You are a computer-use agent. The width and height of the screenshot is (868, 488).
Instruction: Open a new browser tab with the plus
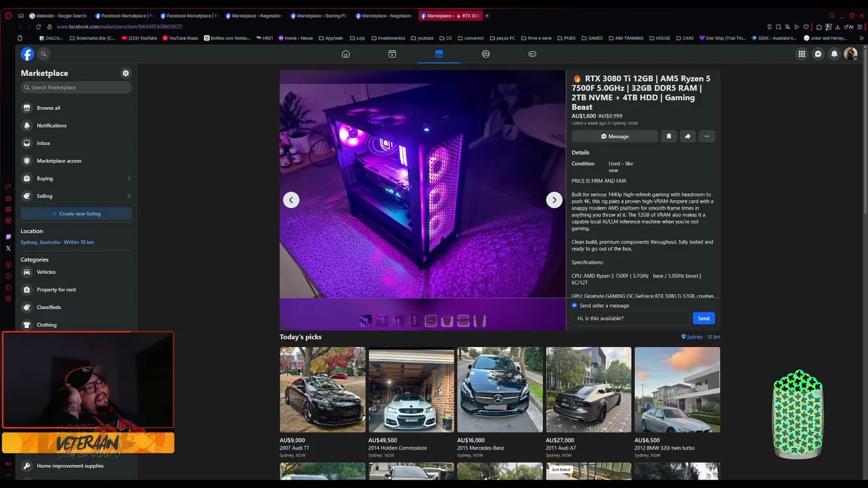pyautogui.click(x=487, y=16)
